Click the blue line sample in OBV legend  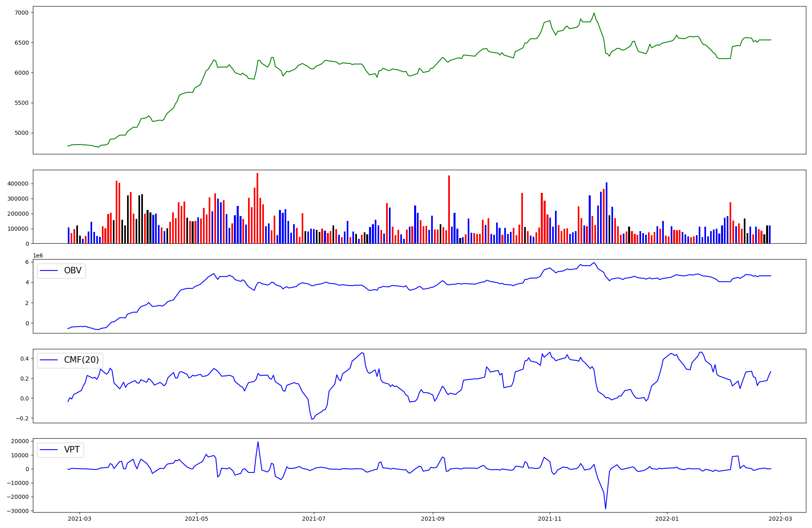50,271
